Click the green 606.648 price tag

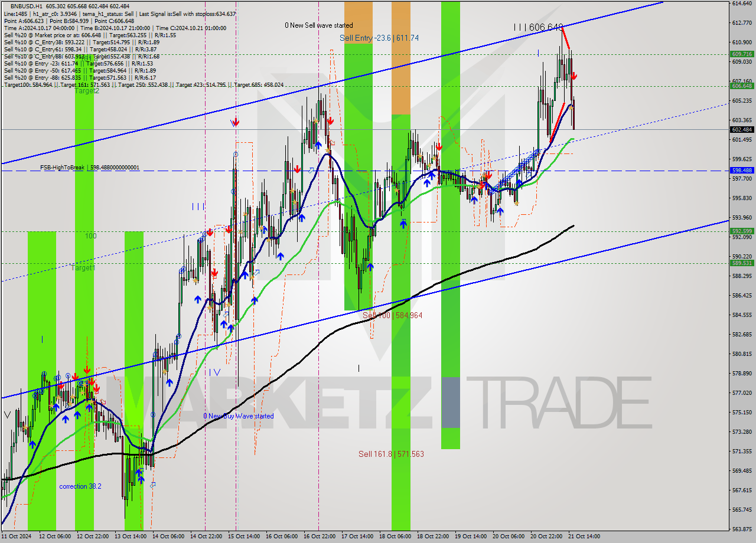[742, 86]
